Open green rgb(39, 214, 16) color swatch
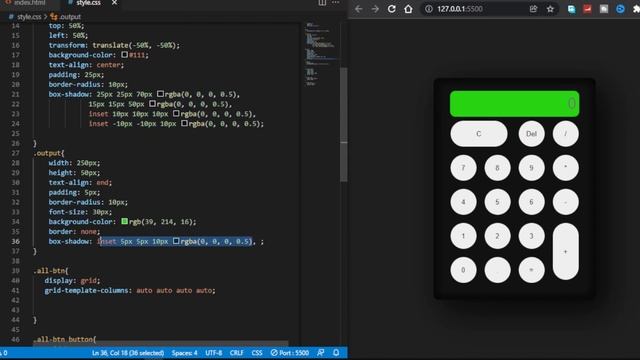Viewport: 640px width, 360px height. point(124,221)
